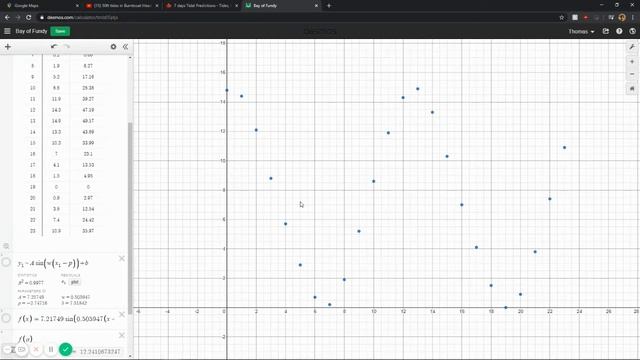Click the f(x) = 7.21749 sin expression
The height and width of the screenshot is (360, 640).
[67, 318]
